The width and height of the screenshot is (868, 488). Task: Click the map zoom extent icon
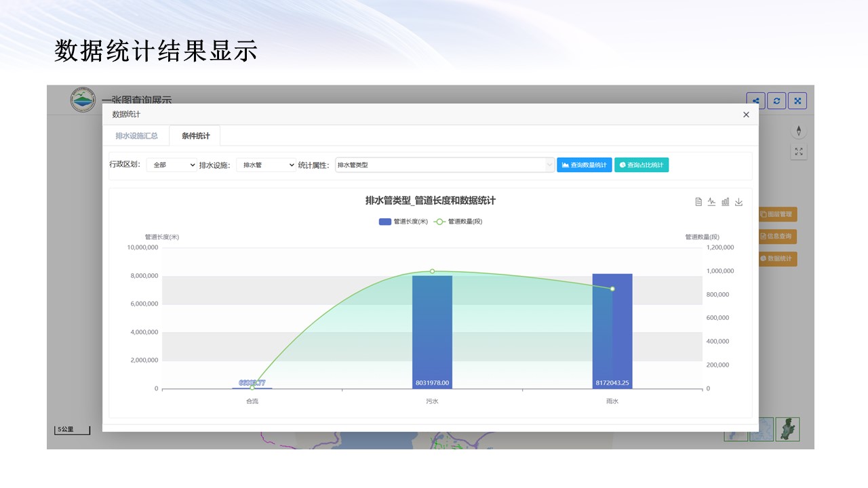(x=798, y=152)
